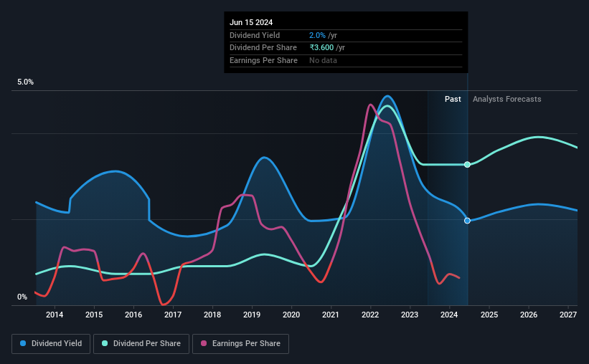This screenshot has height=364, width=589.
Task: Click the 2020 x-axis label
Action: (x=291, y=315)
